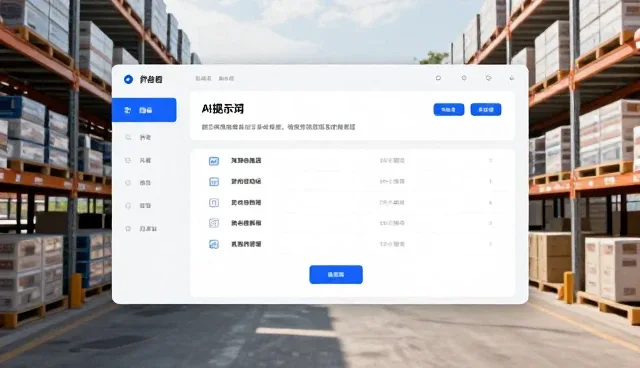Click the blue circular app logo
Viewport: 640px width, 368px height.
128,79
